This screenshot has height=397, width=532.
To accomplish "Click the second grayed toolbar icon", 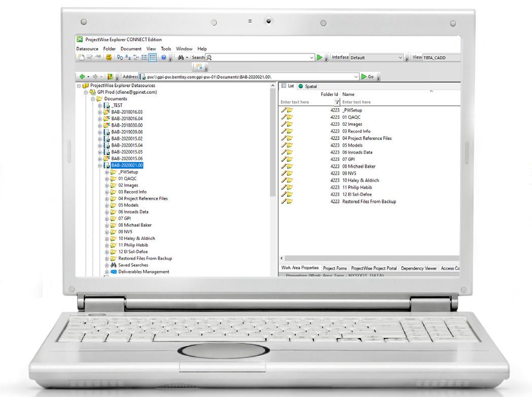I will click(90, 57).
